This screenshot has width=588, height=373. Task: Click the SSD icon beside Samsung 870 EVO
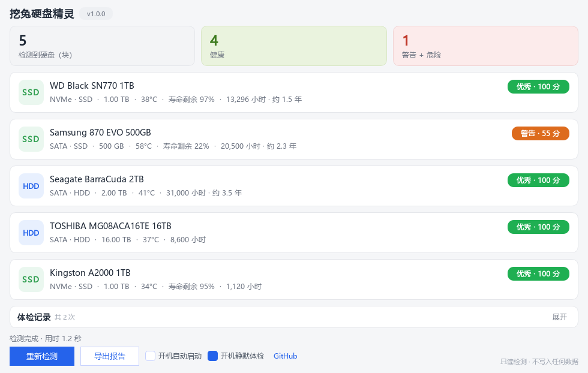click(31, 139)
